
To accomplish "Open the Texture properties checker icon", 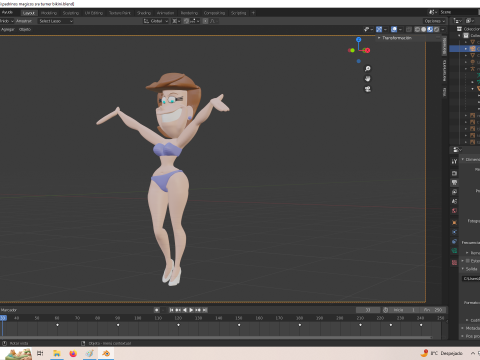I will click(454, 263).
